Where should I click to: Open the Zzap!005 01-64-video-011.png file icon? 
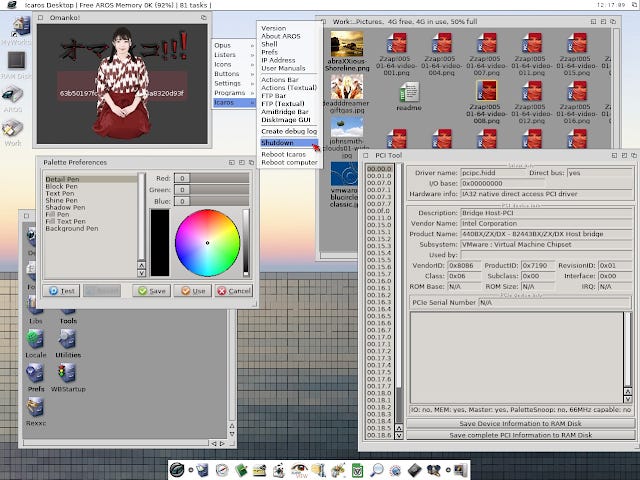(532, 43)
